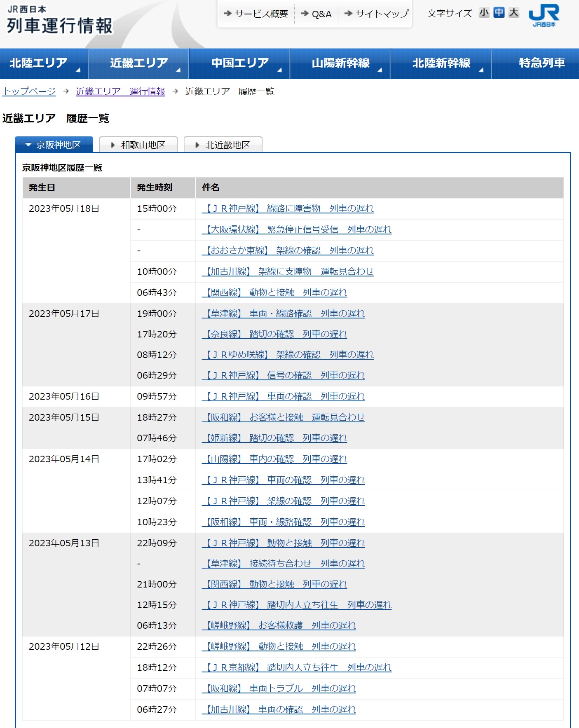The image size is (579, 728).
Task: Open 奈良線 踏切の確認 entry
Action: pyautogui.click(x=274, y=334)
